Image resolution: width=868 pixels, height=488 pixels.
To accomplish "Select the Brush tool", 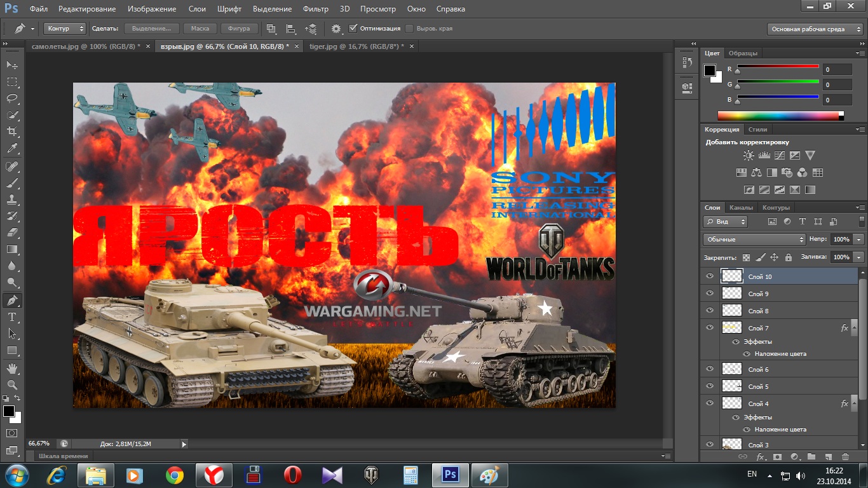I will coord(11,183).
